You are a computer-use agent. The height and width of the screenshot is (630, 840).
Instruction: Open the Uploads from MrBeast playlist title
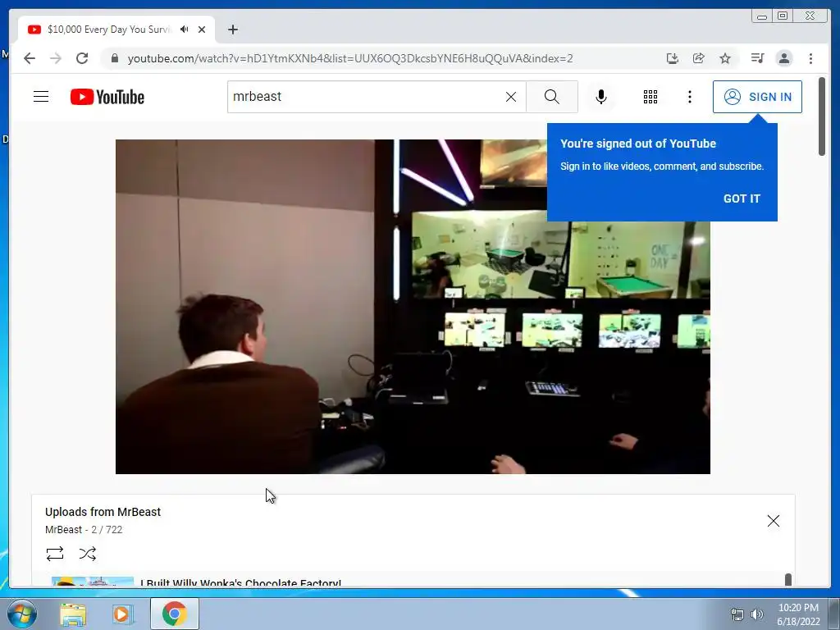click(103, 512)
